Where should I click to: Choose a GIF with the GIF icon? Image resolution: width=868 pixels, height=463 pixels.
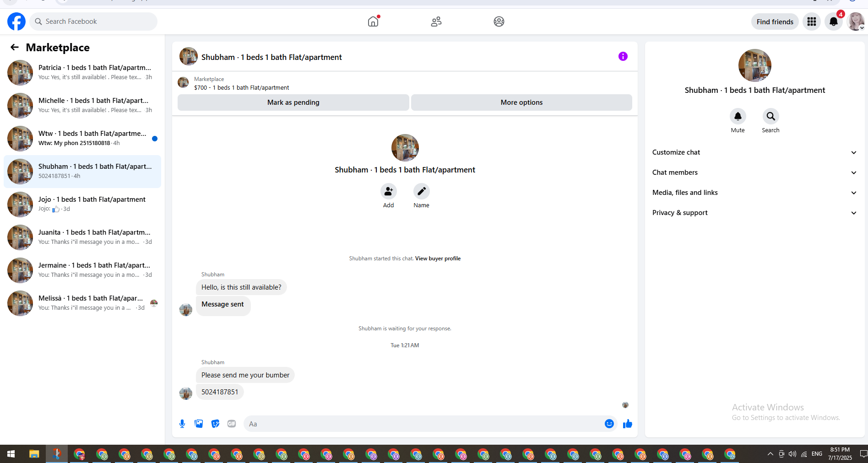click(x=232, y=424)
